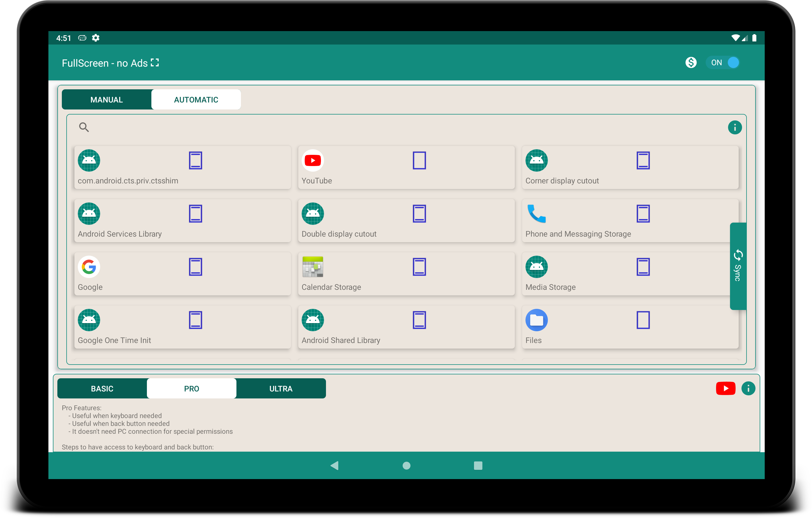This screenshot has height=518, width=812.
Task: Open the app list info icon
Action: pyautogui.click(x=734, y=128)
